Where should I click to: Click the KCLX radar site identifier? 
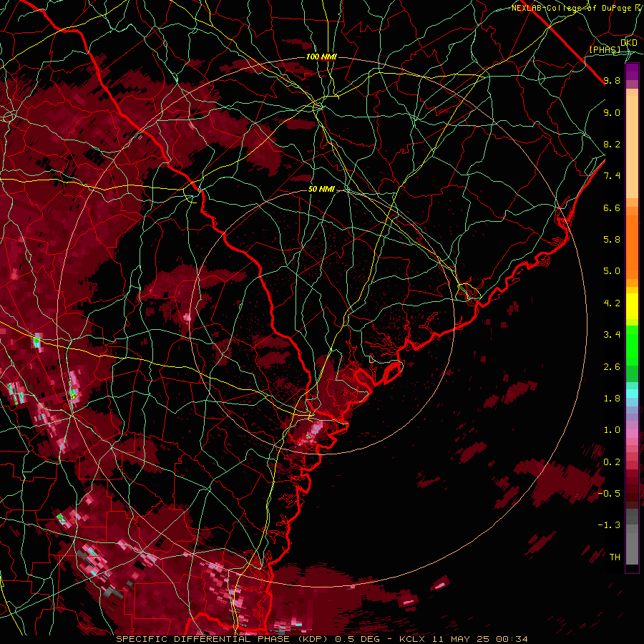pos(412,639)
